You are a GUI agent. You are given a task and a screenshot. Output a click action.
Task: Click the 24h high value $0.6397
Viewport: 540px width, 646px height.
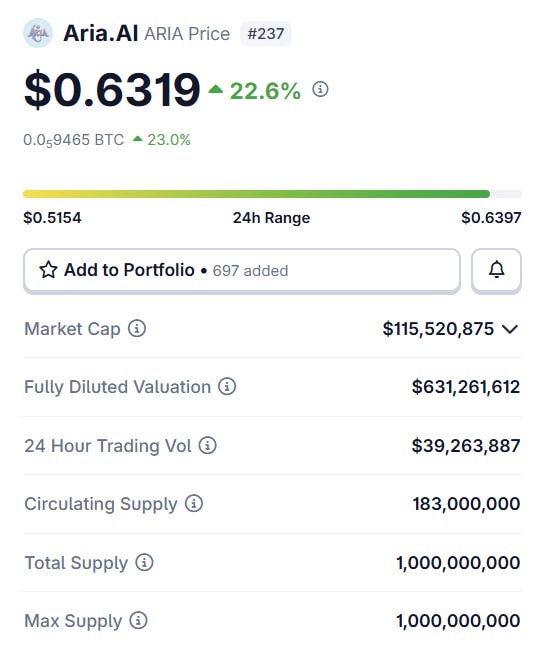(x=491, y=218)
